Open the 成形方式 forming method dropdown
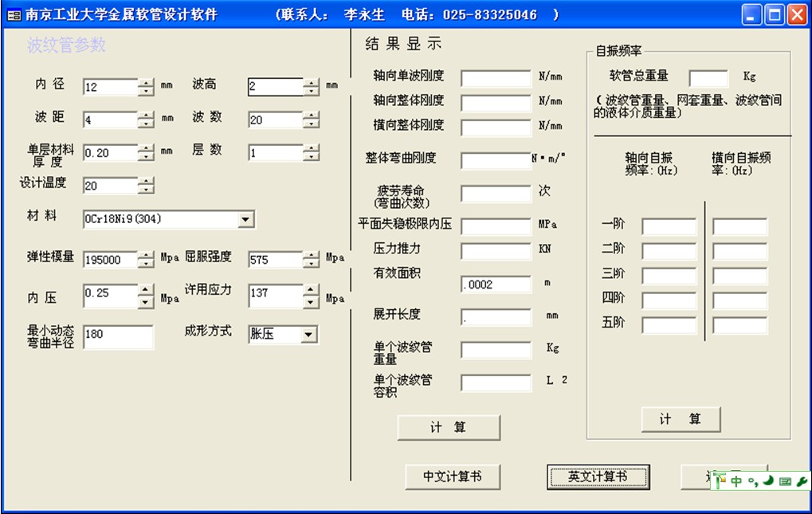This screenshot has height=514, width=812. [x=309, y=335]
